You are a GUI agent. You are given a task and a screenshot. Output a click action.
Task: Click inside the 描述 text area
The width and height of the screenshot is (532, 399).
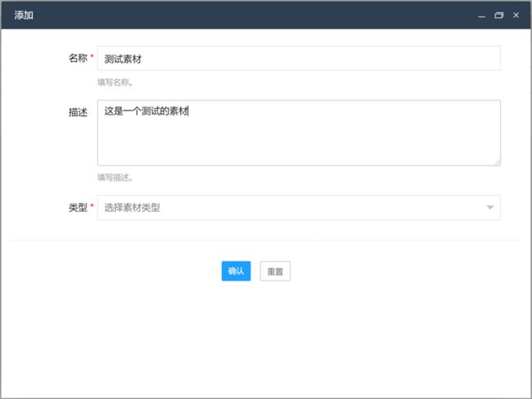click(x=299, y=133)
